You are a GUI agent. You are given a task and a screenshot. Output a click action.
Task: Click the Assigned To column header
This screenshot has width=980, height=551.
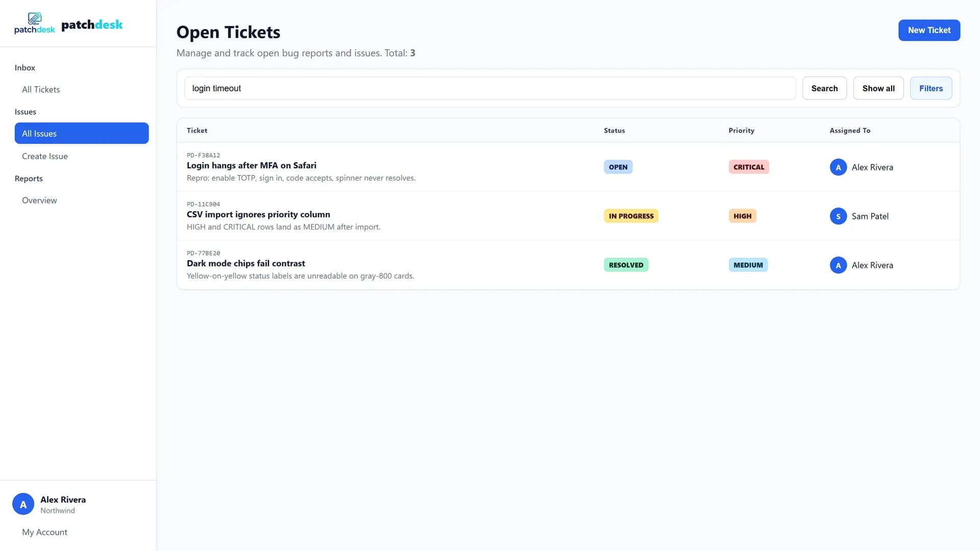point(850,131)
